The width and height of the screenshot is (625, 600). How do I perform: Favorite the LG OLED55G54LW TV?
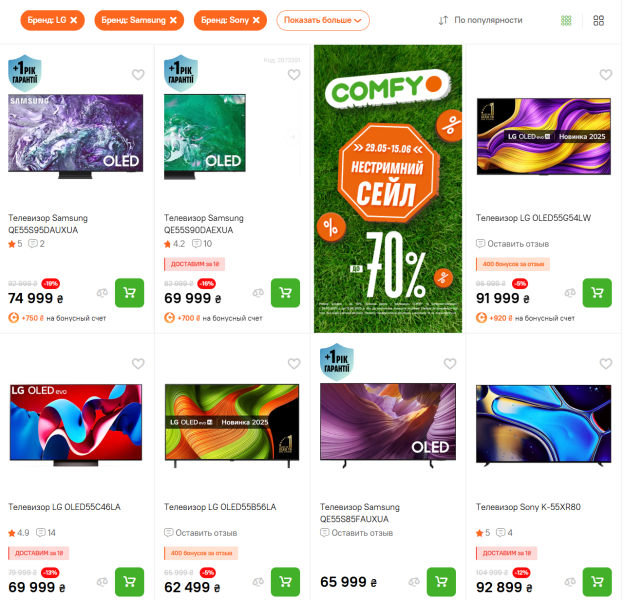[605, 75]
